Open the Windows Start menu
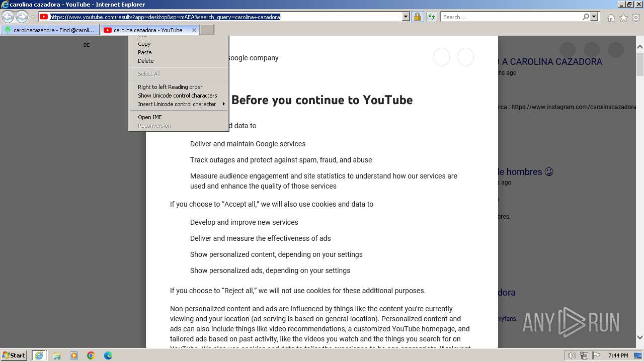The image size is (644, 362). [x=14, y=355]
